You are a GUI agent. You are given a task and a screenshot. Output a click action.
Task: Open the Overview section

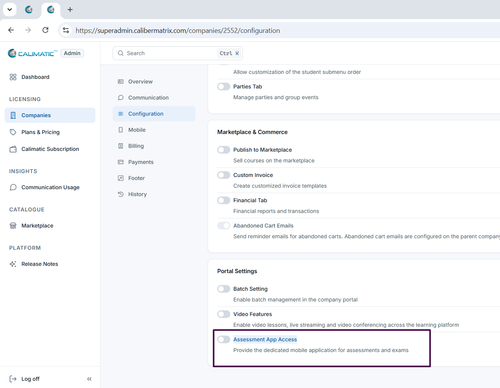pos(154,81)
